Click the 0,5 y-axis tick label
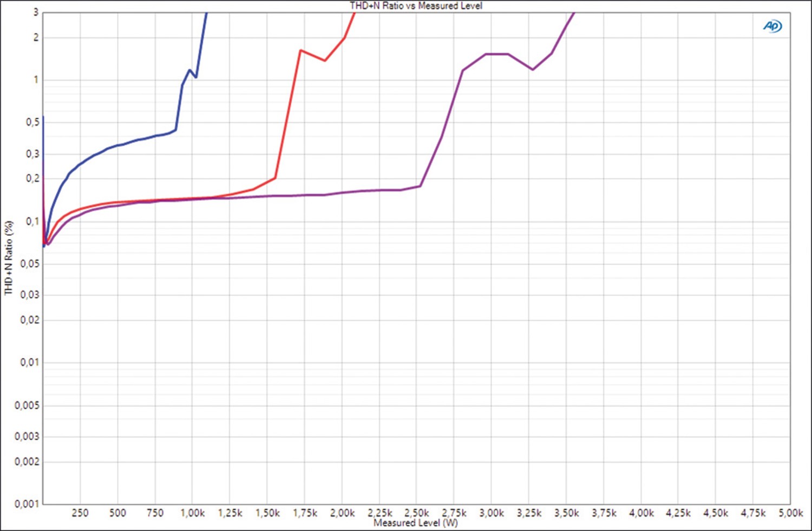The height and width of the screenshot is (531, 812). coord(32,122)
